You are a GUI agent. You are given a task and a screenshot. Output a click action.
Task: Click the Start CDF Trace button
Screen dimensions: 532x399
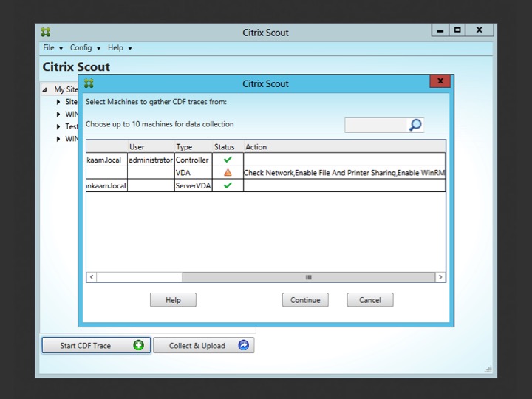coord(96,345)
